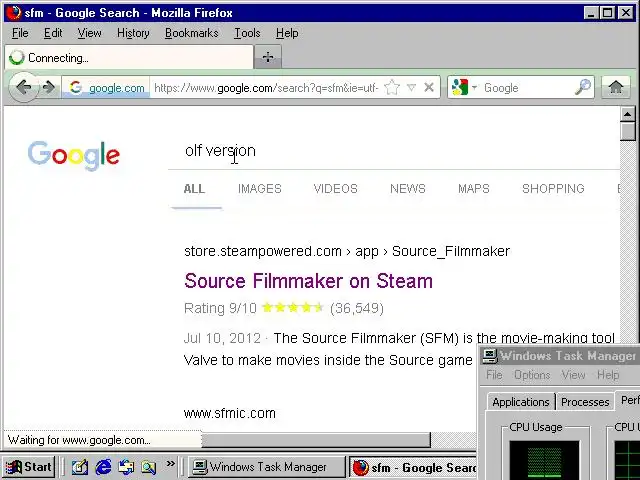640x480 pixels.
Task: Open Task Manager Processes tab
Action: click(x=585, y=402)
